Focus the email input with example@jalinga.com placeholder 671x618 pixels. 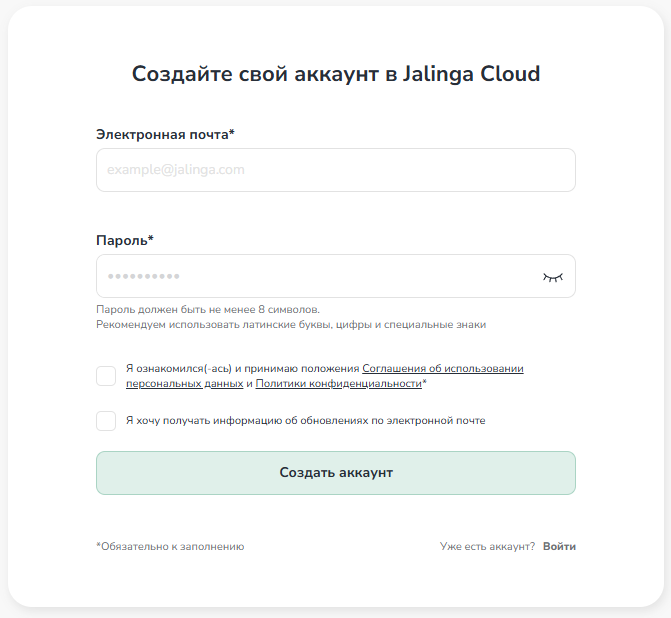335,170
